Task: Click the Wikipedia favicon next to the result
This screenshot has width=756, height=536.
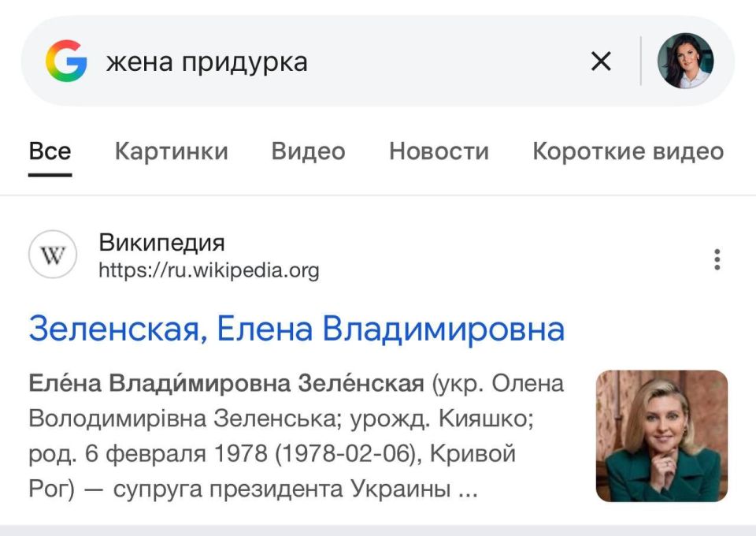Action: pyautogui.click(x=52, y=256)
